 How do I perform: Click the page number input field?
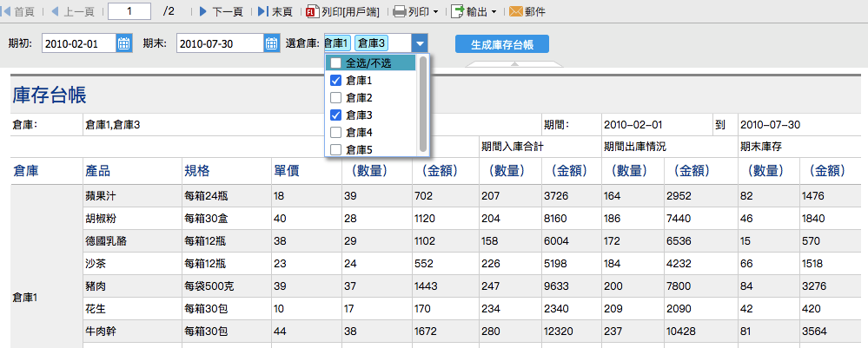coord(130,12)
